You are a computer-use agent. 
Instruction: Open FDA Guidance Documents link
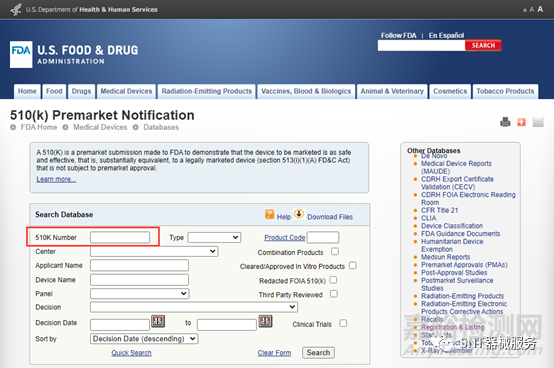[x=460, y=233]
